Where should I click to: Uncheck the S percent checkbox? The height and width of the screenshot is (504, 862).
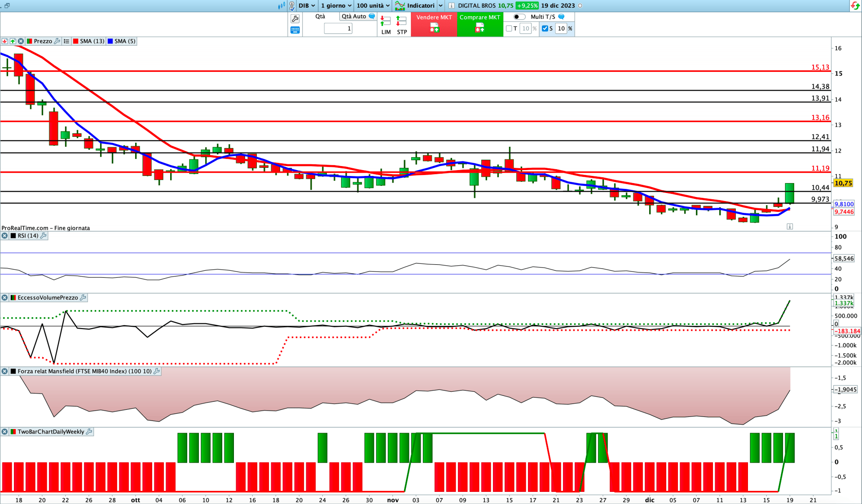(545, 28)
